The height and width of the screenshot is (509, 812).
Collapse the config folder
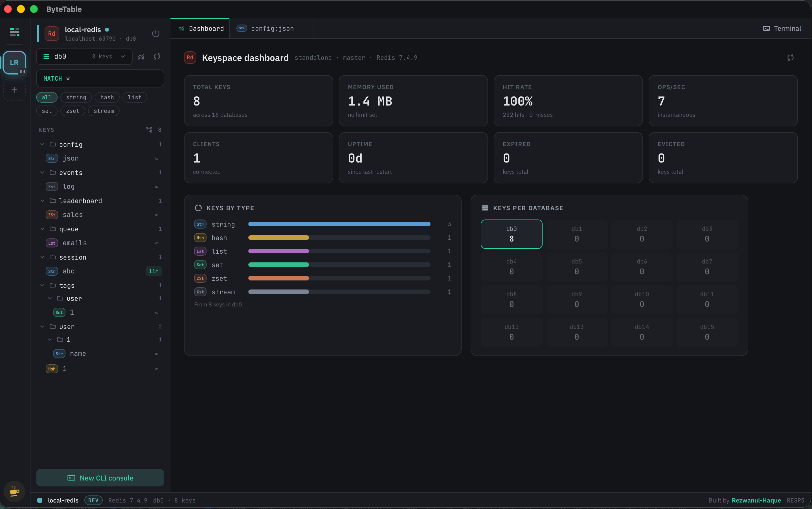pyautogui.click(x=42, y=144)
